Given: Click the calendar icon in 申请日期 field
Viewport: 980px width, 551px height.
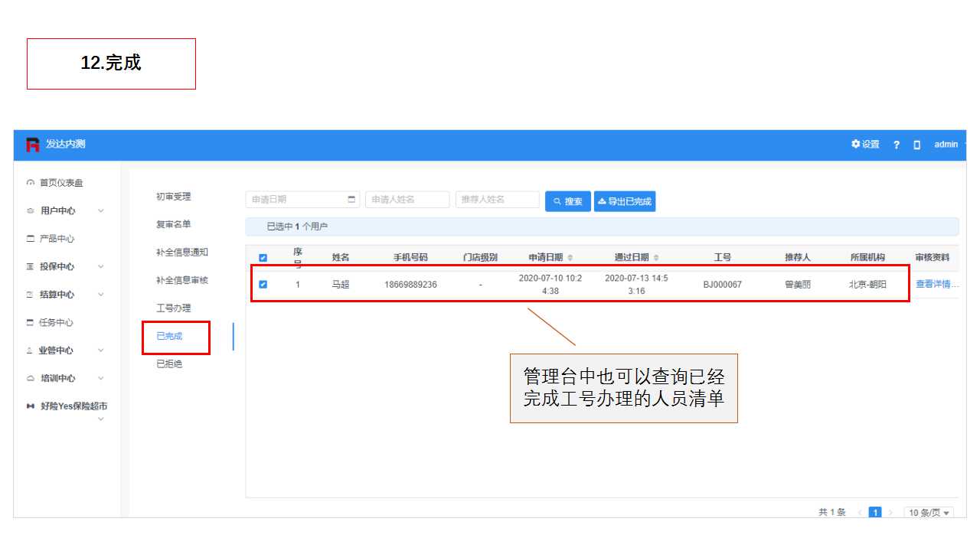Looking at the screenshot, I should (x=351, y=200).
